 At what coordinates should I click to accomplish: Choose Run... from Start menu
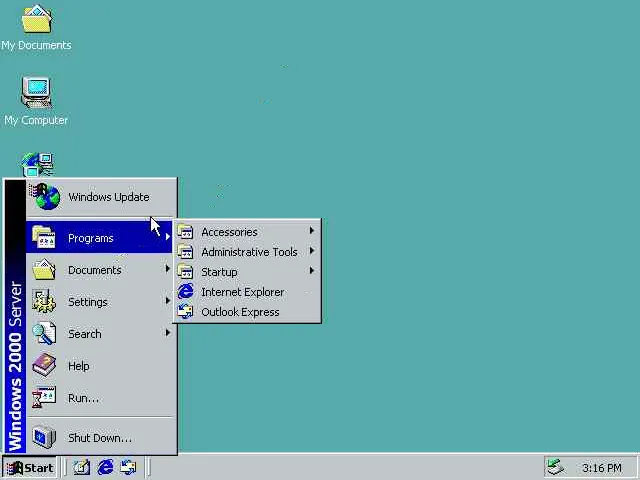pos(101,397)
